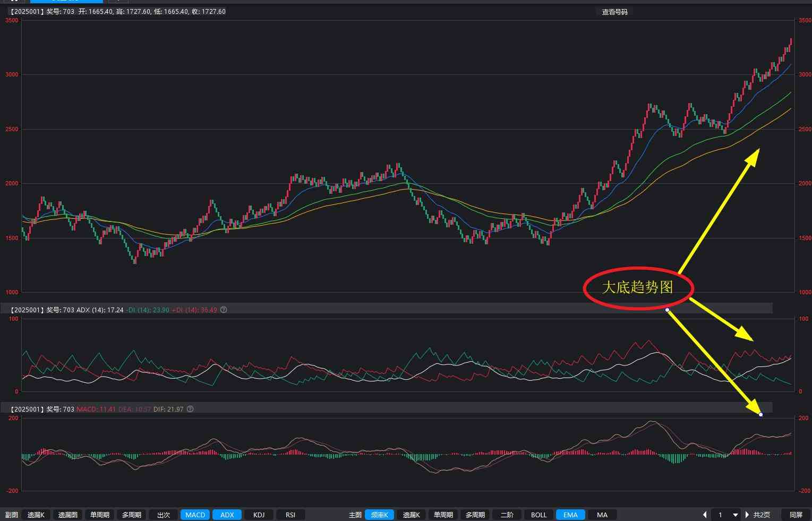
Task: Enable the 二阶 main chart option
Action: [x=507, y=515]
